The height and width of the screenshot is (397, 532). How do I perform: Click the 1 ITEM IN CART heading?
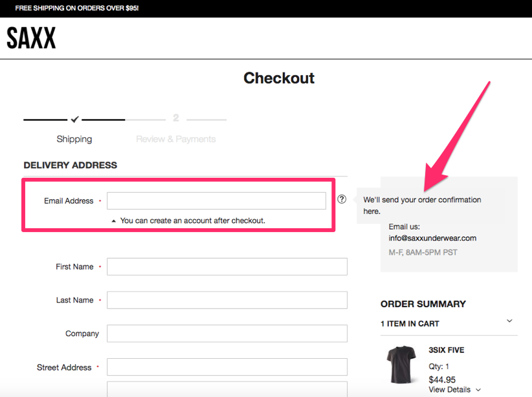[410, 323]
